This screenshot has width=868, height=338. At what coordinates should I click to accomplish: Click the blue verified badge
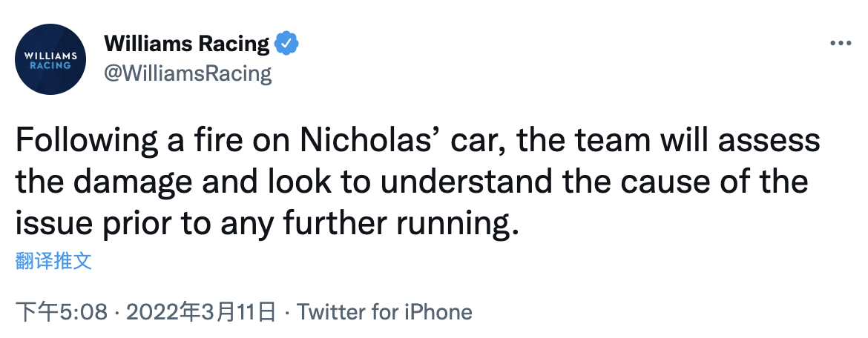click(286, 44)
